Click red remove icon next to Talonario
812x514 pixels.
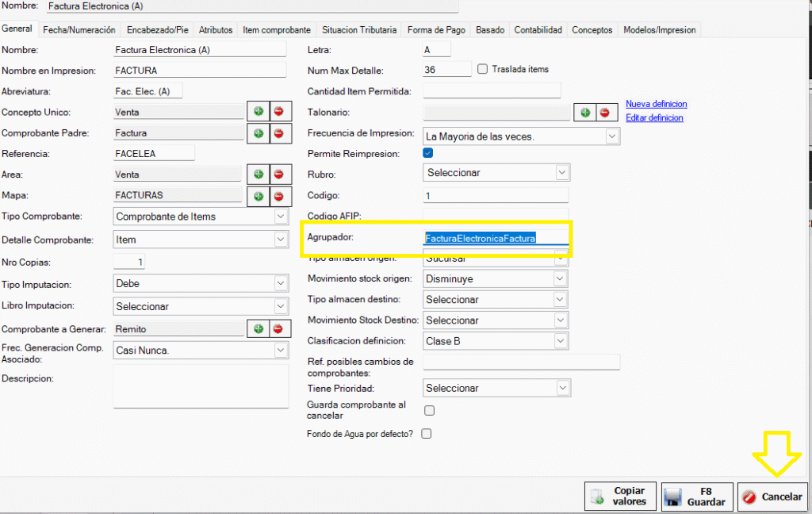(x=604, y=113)
